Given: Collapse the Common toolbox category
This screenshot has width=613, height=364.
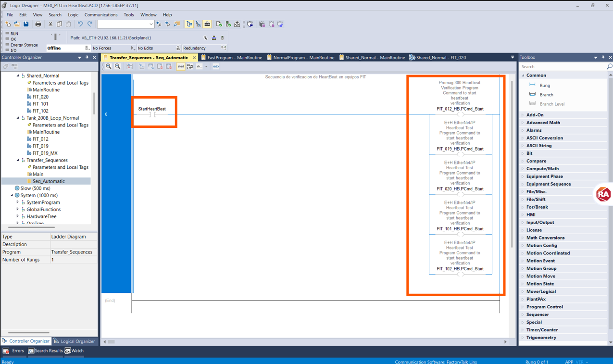Looking at the screenshot, I should [x=523, y=75].
